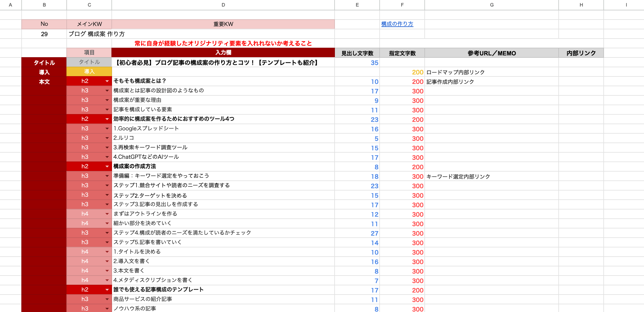Select column E header
Screen dimensions: 644x312
(357, 5)
